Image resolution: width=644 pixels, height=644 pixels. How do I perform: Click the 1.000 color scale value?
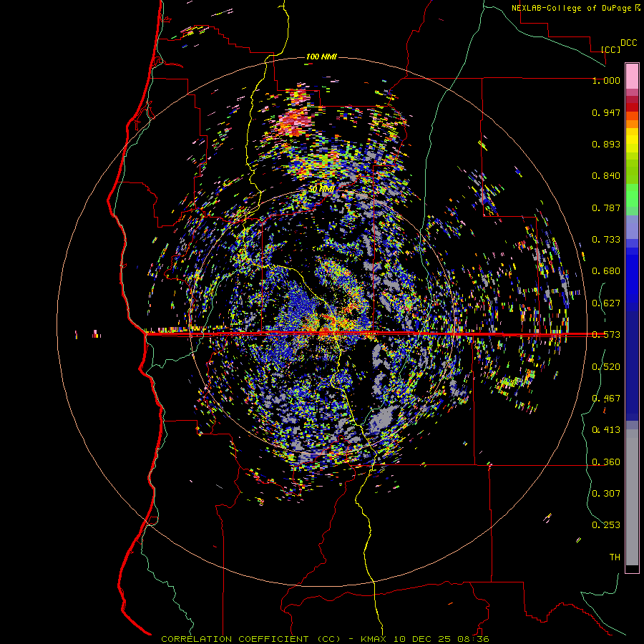point(606,80)
